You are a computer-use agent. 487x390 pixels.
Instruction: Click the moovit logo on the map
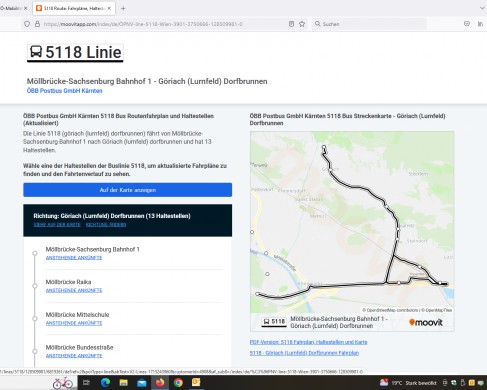coord(426,322)
